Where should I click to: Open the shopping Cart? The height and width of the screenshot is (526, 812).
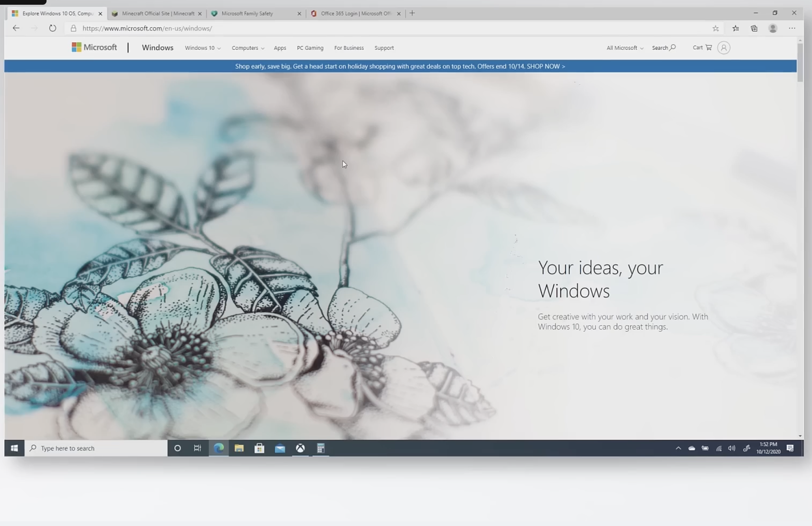tap(702, 47)
